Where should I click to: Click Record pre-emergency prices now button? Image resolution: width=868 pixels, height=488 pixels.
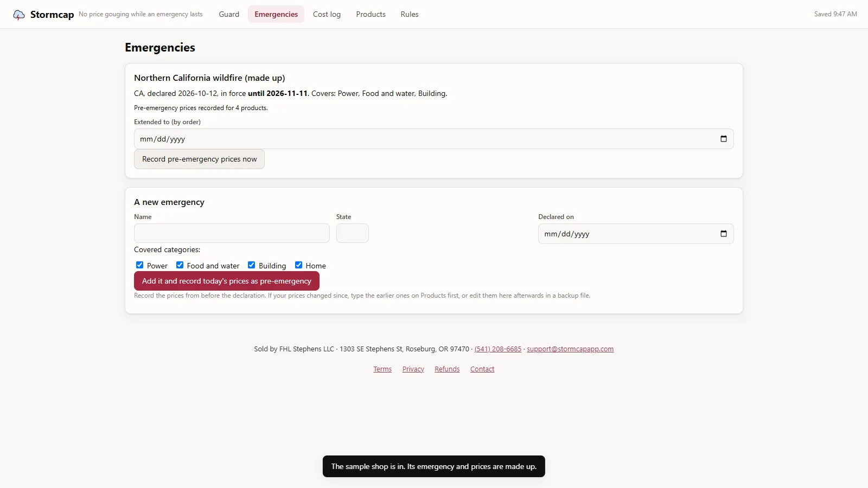[x=199, y=159]
